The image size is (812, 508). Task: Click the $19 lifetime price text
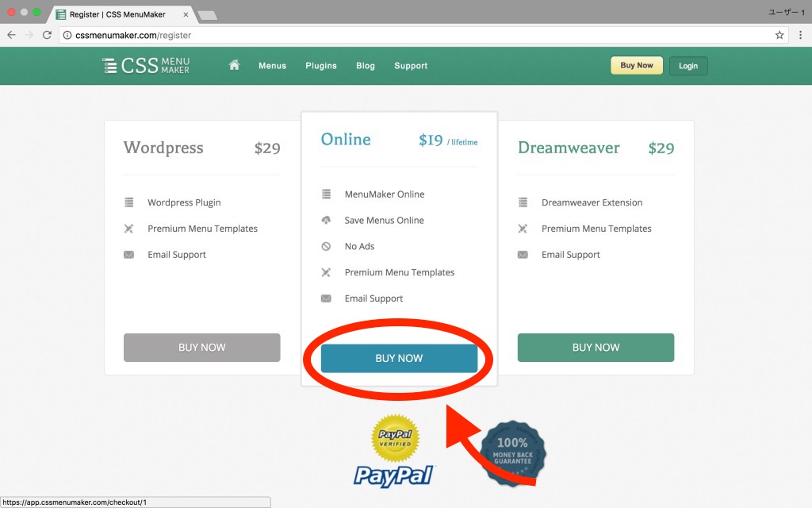tap(448, 140)
